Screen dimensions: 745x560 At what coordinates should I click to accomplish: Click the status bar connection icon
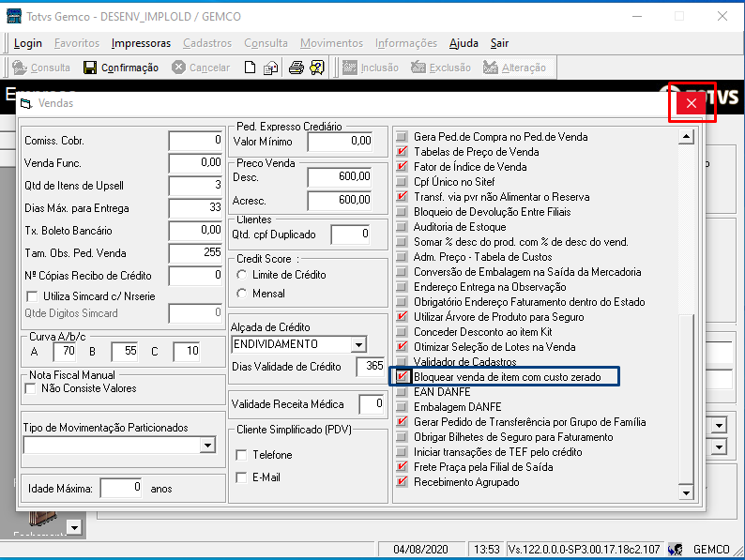point(675,550)
